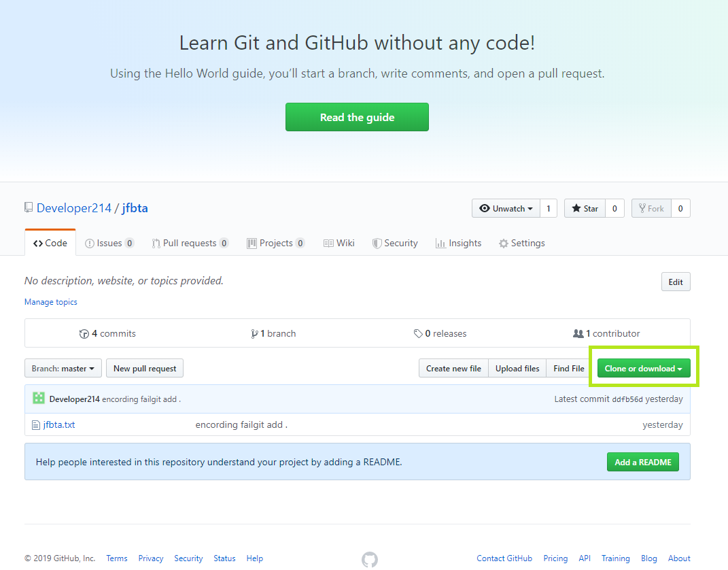Click the repository book icon beside Developer214
Viewport: 728px width, 570px height.
[29, 207]
